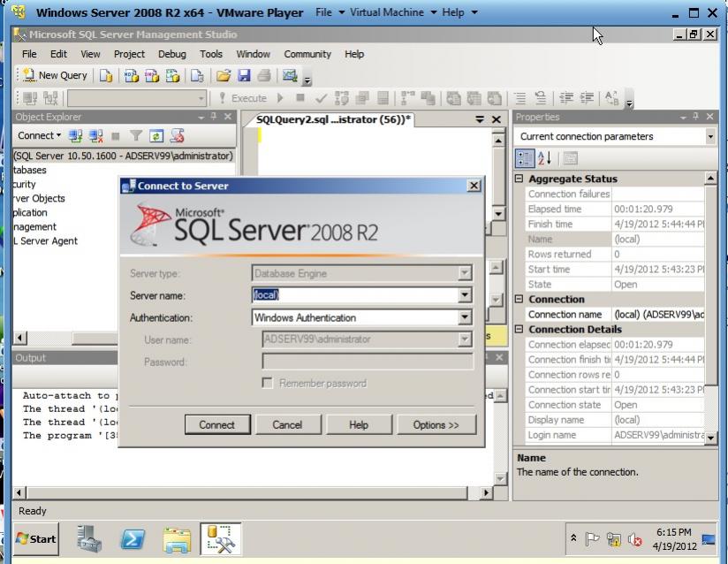This screenshot has width=728, height=564.
Task: Open active files dropdown beside SQLQuery2 tab
Action: (x=480, y=119)
